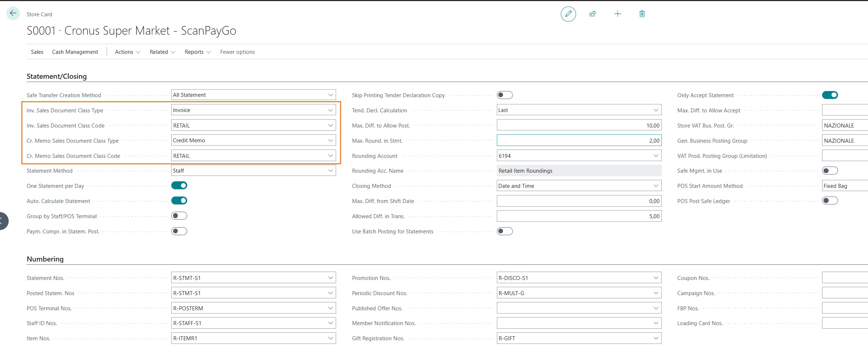Click POS Start Amount Method field

845,186
